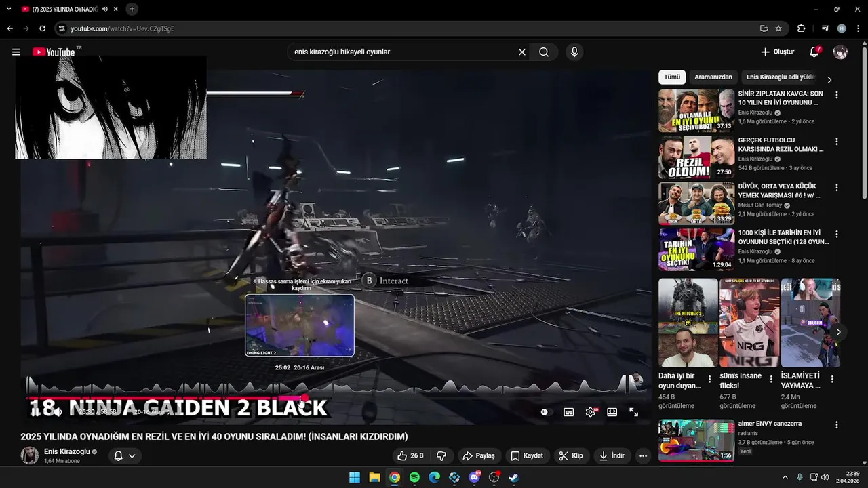
Task: Show hidden system tray icons
Action: (x=785, y=477)
